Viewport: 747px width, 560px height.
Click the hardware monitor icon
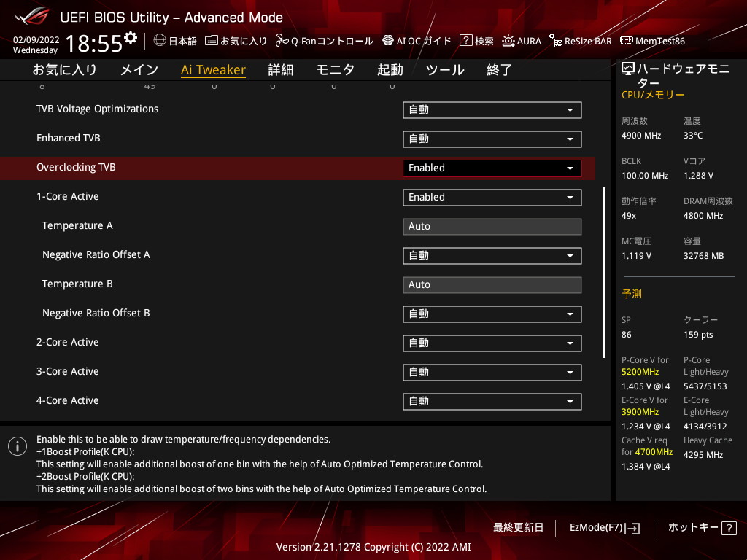[x=628, y=69]
